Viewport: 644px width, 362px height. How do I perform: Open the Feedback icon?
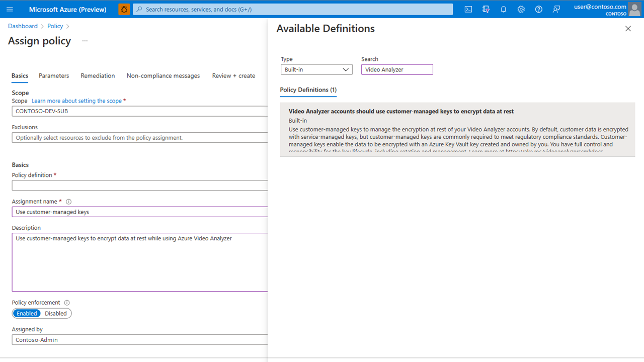tap(556, 9)
